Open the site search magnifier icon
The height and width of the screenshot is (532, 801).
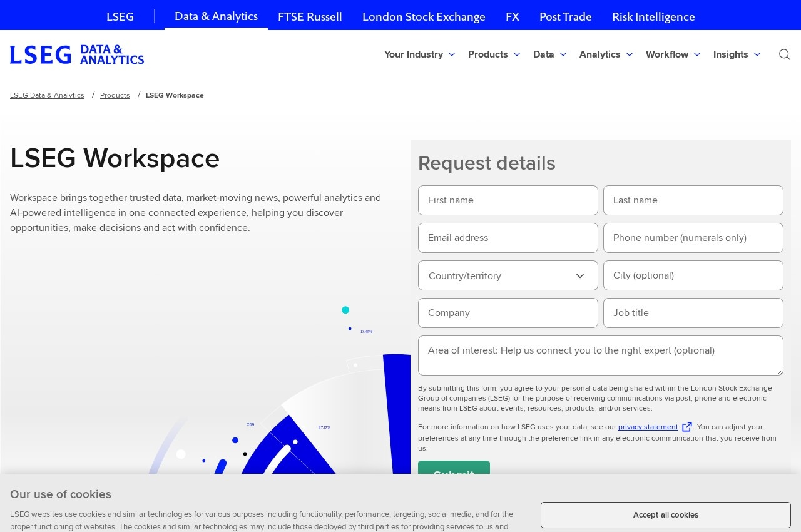click(784, 54)
